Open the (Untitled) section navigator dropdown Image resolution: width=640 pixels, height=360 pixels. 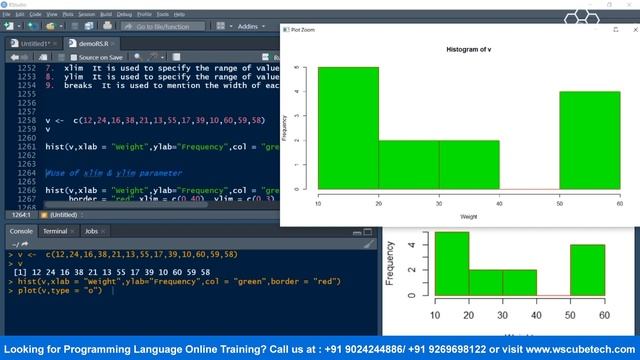(x=63, y=215)
